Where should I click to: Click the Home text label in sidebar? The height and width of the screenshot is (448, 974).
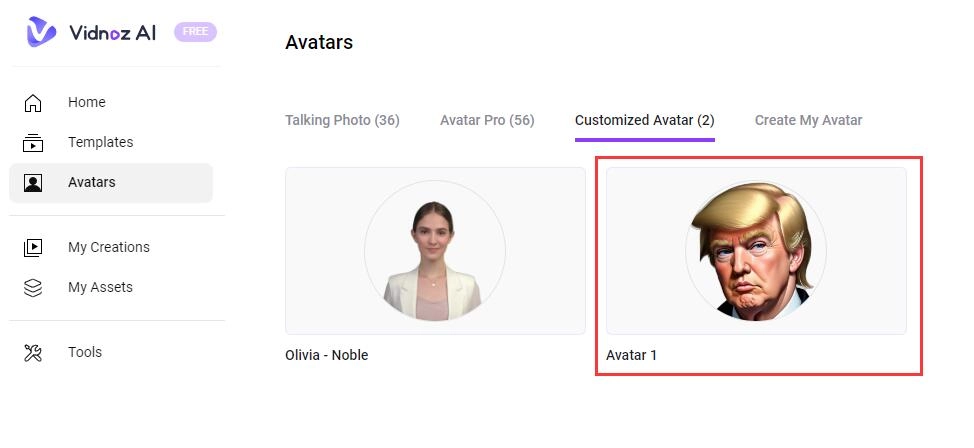[x=87, y=102]
